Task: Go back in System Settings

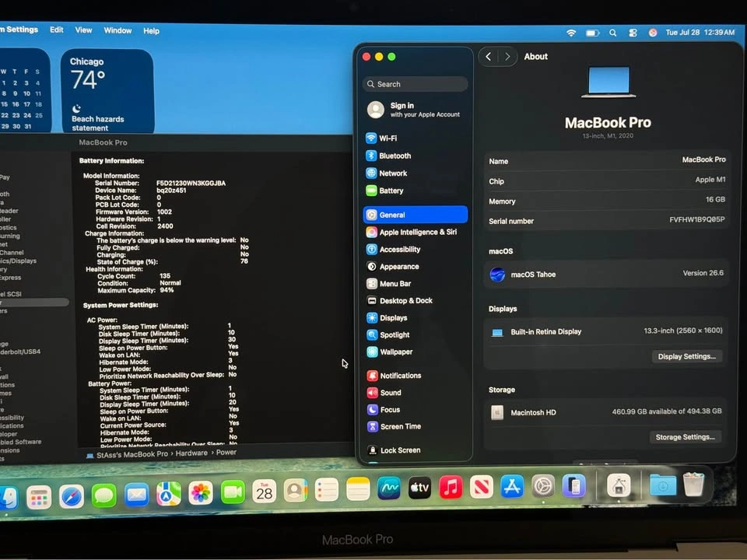Action: click(x=489, y=57)
